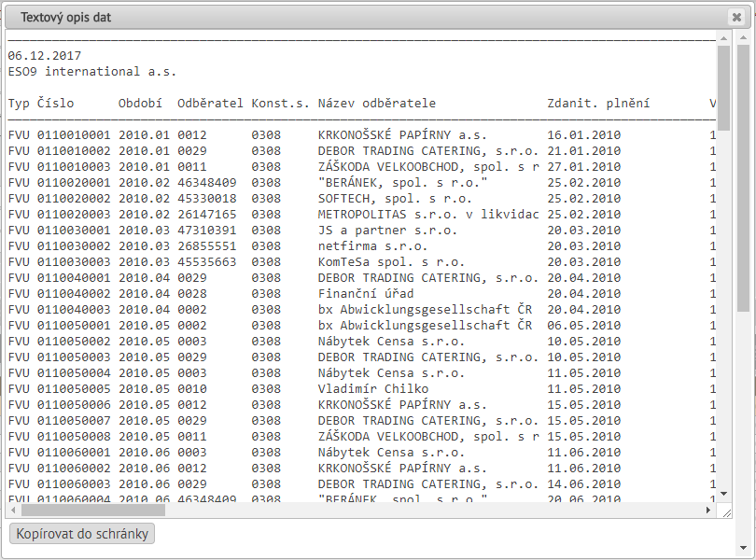
Task: Click DEBOR TRADING CATERING in row 0110040001
Action: 428,278
